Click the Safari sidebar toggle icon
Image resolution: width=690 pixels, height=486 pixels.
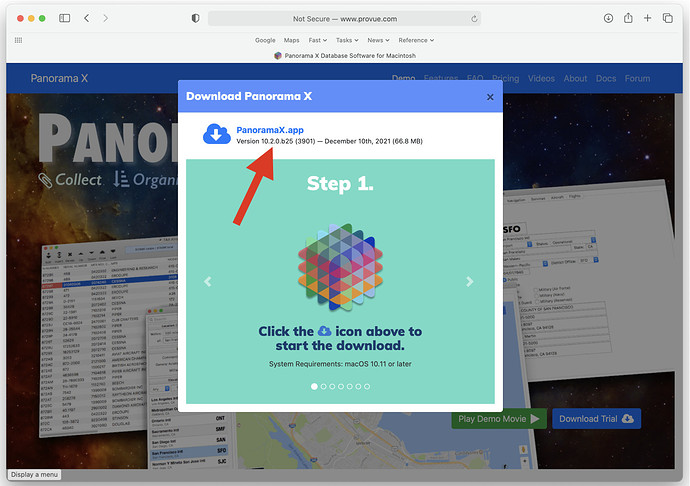65,18
